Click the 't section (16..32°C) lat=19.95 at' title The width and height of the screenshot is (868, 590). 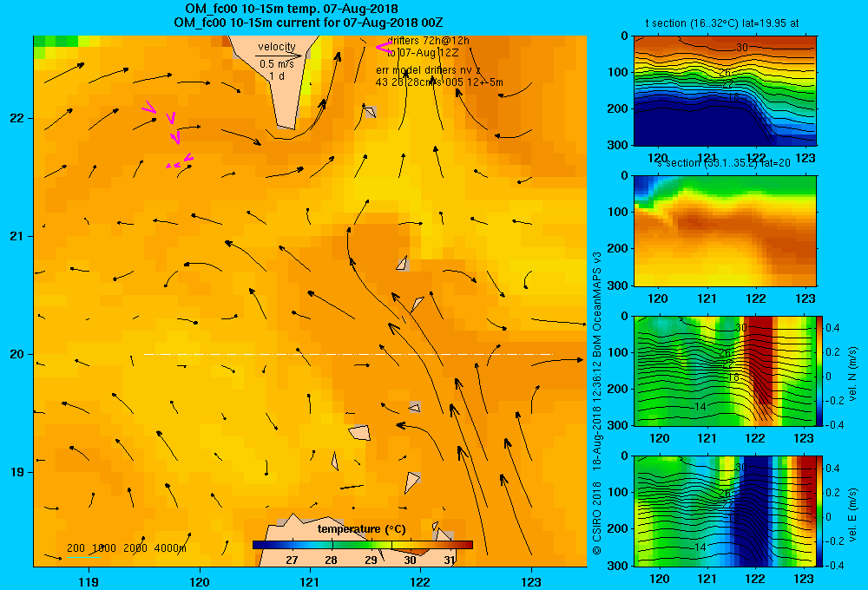(x=722, y=23)
